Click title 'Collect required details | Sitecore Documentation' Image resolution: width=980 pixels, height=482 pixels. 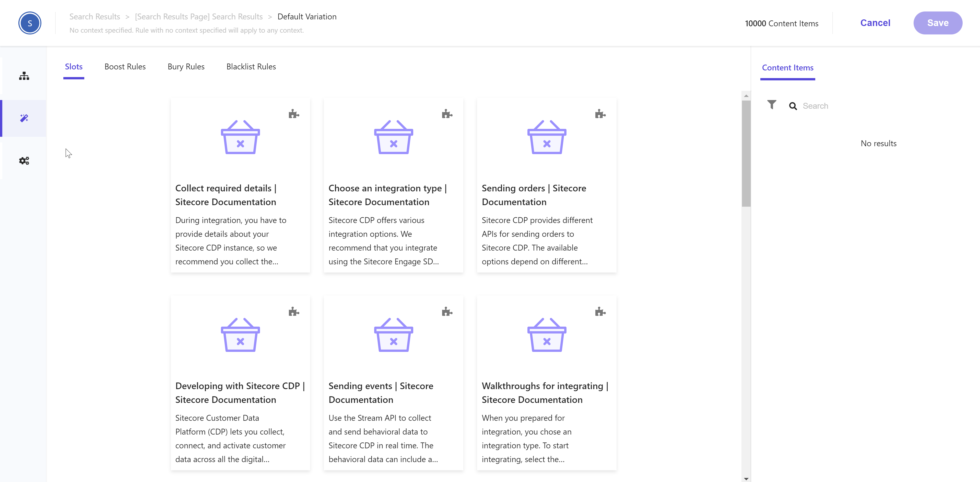point(226,195)
